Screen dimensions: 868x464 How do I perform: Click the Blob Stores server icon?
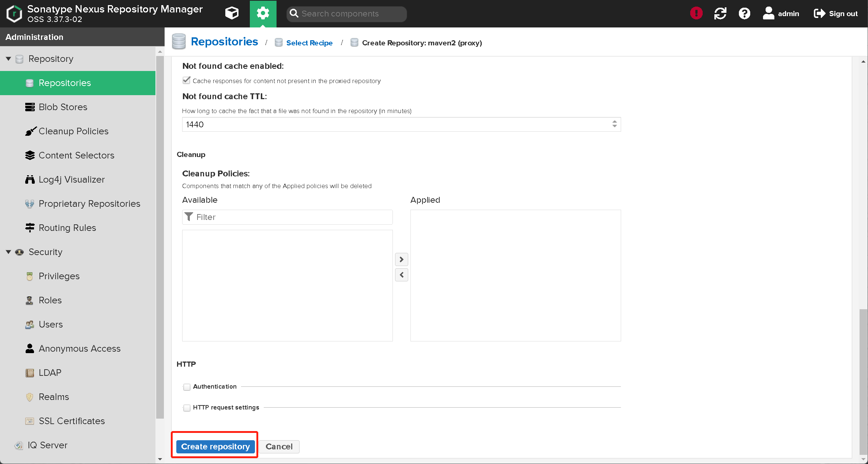pyautogui.click(x=30, y=107)
